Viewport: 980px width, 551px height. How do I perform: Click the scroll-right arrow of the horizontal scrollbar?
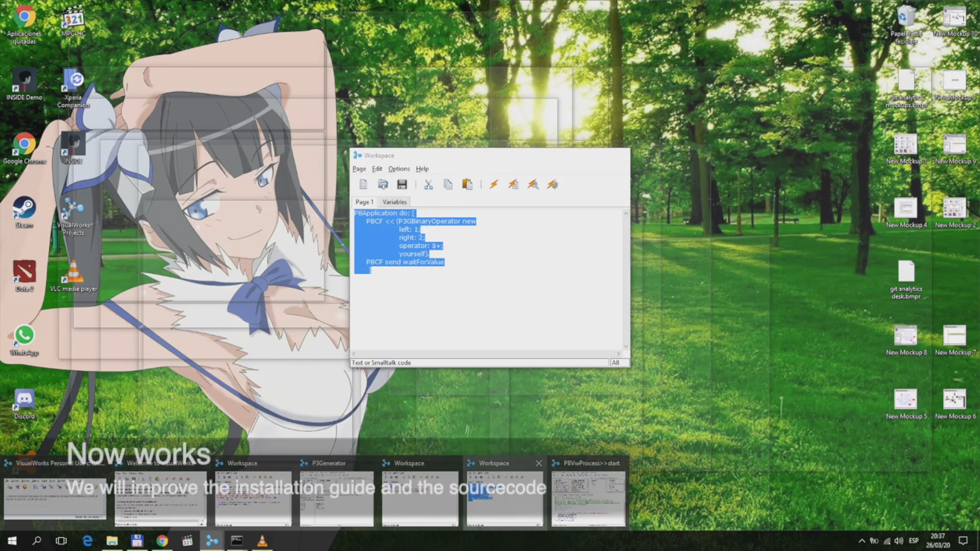[x=618, y=353]
